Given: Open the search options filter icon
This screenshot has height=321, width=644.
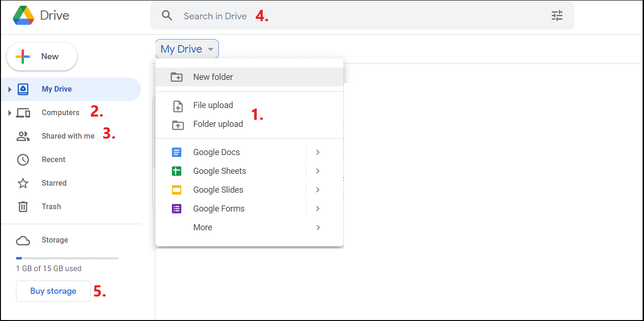Looking at the screenshot, I should [557, 16].
